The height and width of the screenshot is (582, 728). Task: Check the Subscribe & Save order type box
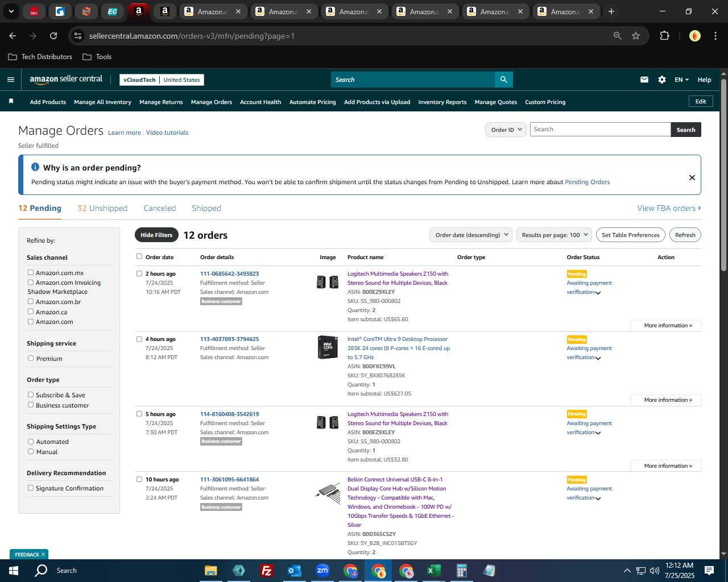31,394
